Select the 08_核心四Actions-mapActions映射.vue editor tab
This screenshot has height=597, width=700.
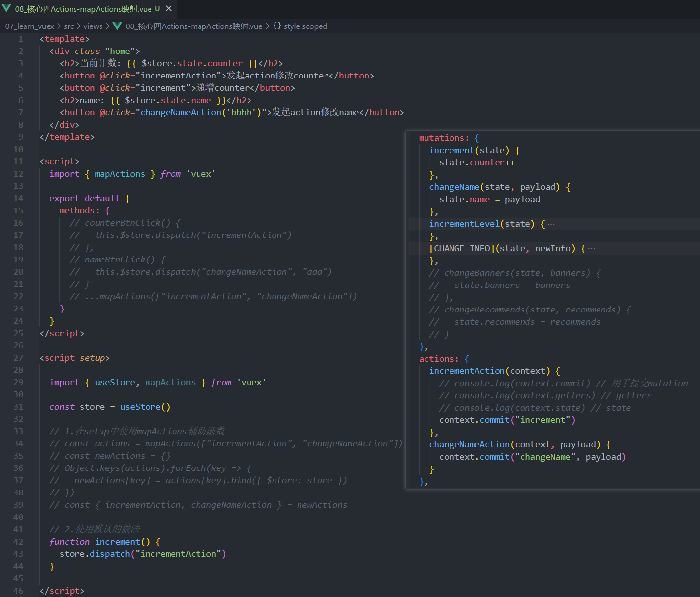(88, 9)
